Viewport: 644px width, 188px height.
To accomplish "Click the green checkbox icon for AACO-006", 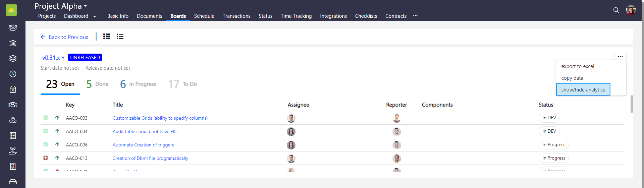I will (46, 144).
